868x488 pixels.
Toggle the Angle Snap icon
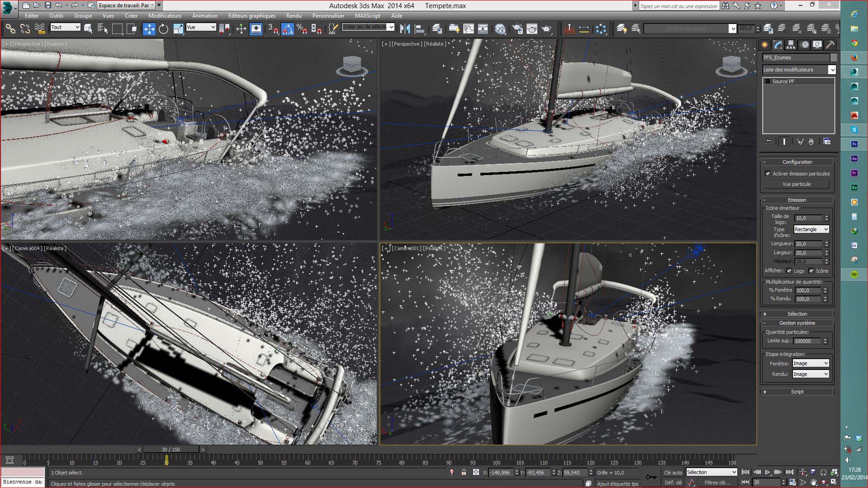[288, 29]
